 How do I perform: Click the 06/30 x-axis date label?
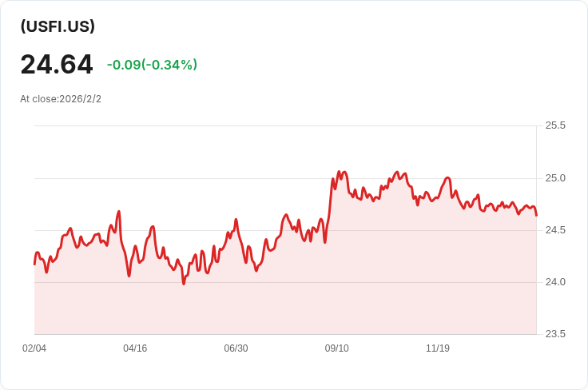236,348
